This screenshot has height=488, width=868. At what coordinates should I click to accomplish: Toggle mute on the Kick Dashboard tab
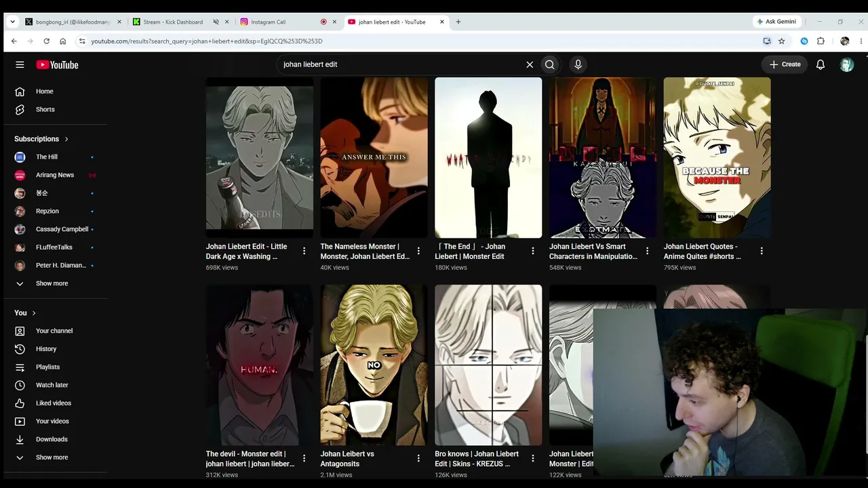(216, 22)
